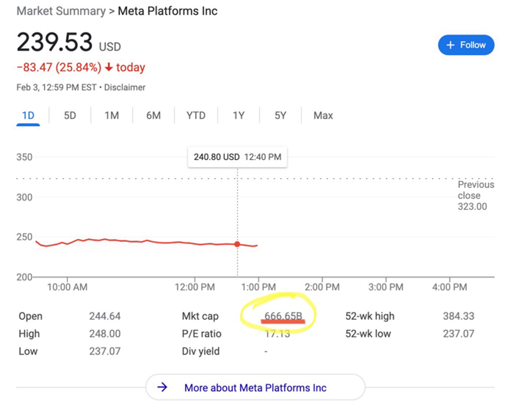Click the red down arrow next to today
The width and height of the screenshot is (532, 417).
pos(109,67)
